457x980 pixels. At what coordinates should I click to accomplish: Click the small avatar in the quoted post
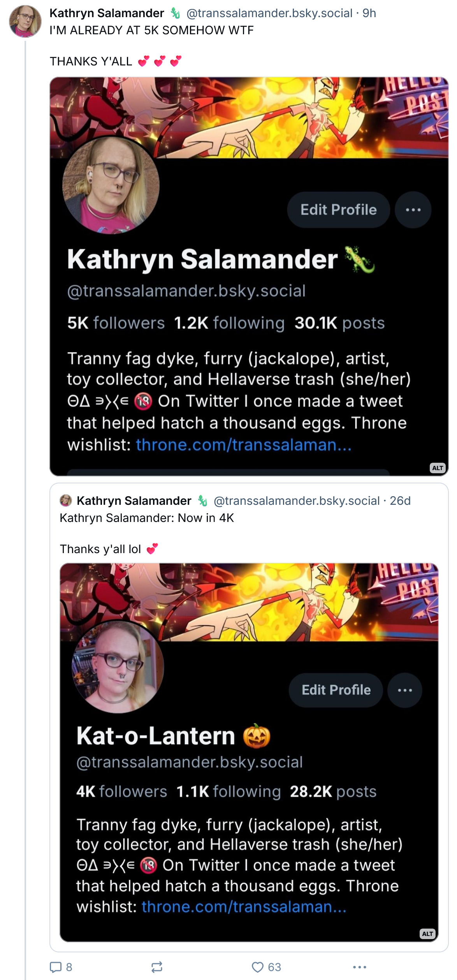pyautogui.click(x=66, y=501)
